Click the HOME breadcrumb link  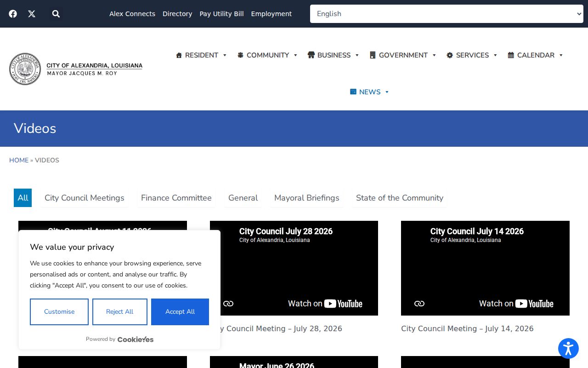19,160
